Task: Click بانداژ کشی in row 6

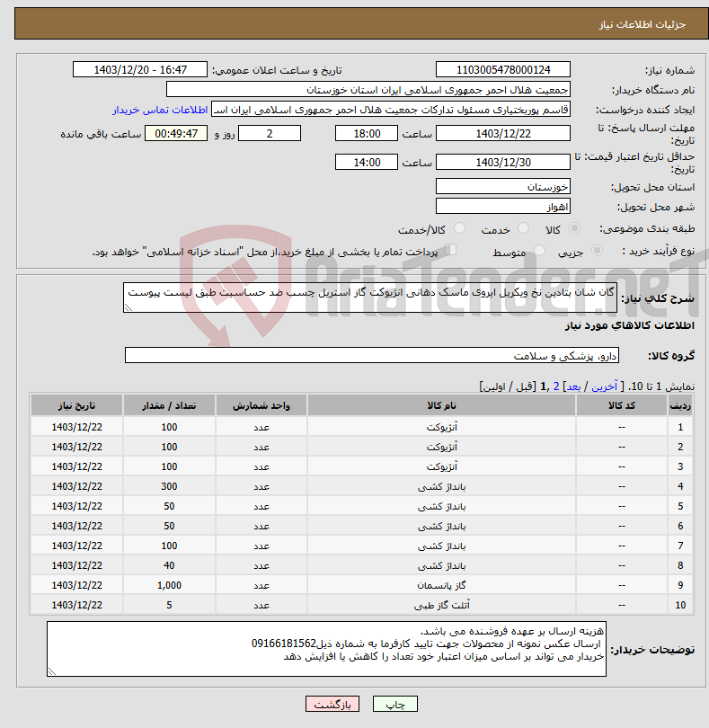Action: point(441,526)
